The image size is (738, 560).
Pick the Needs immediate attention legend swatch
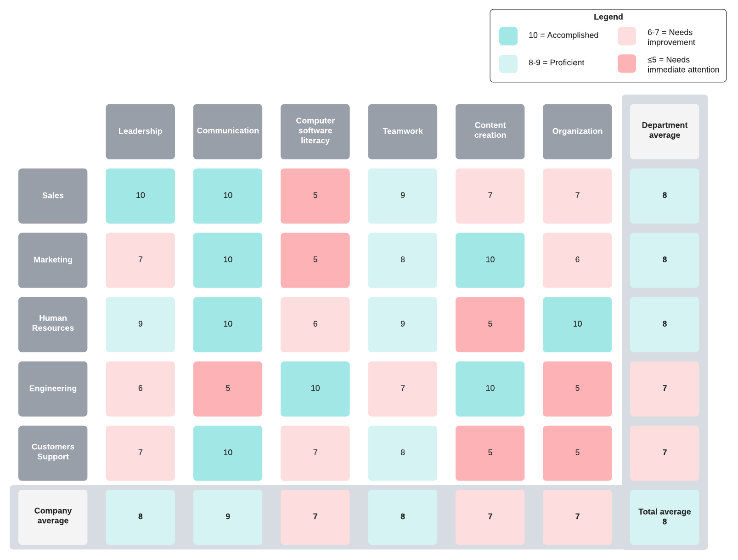[x=626, y=63]
